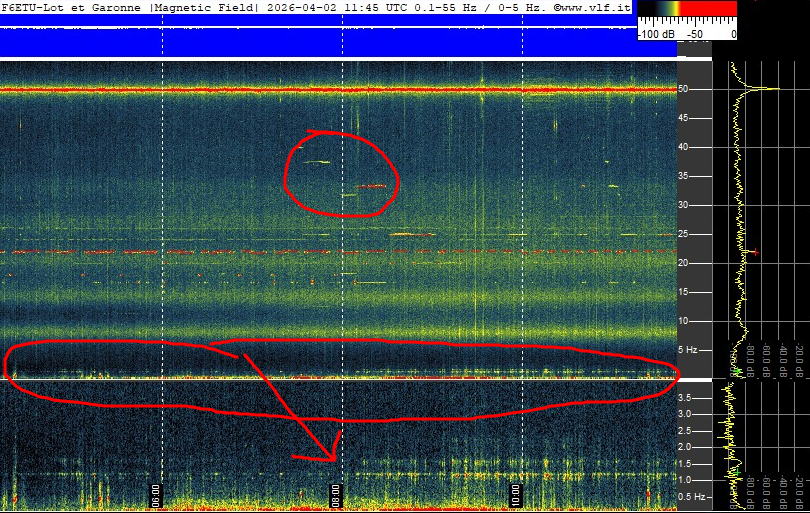The height and width of the screenshot is (513, 810).
Task: Click the 25 Hz frequency axis label
Action: tap(685, 234)
